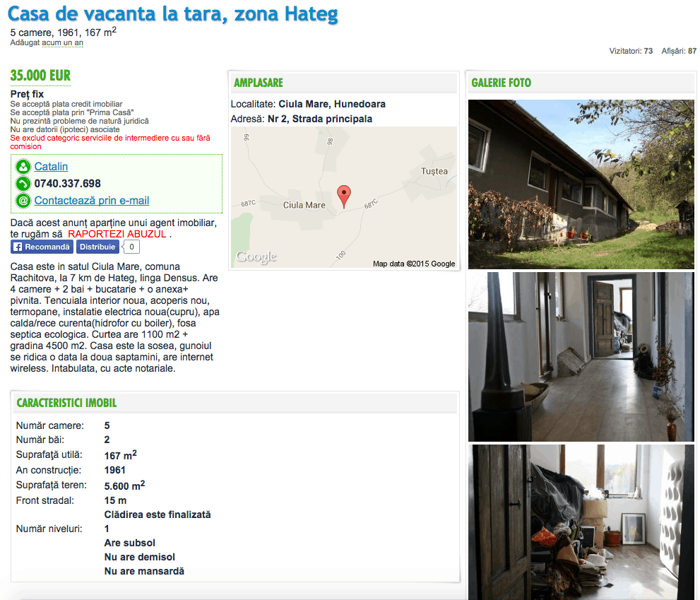Screen dimensions: 700x600
Task: Open seller profile link Catalin
Action: click(51, 167)
